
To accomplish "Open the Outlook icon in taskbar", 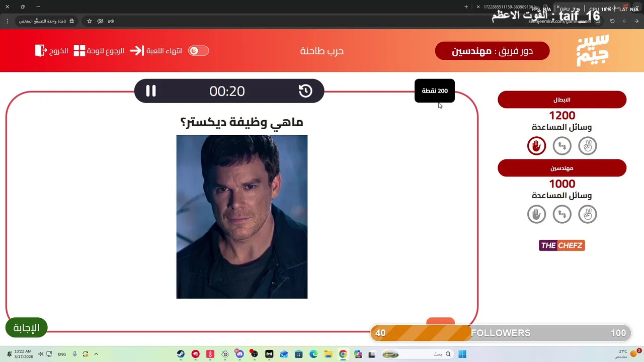I will [284, 354].
